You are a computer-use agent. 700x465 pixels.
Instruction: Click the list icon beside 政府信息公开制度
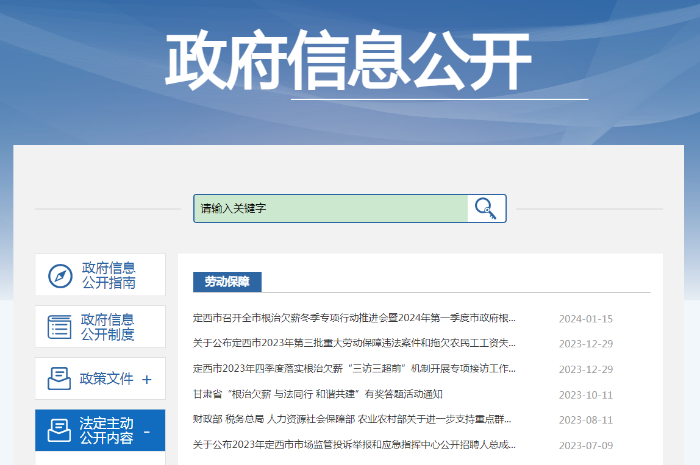[60, 326]
